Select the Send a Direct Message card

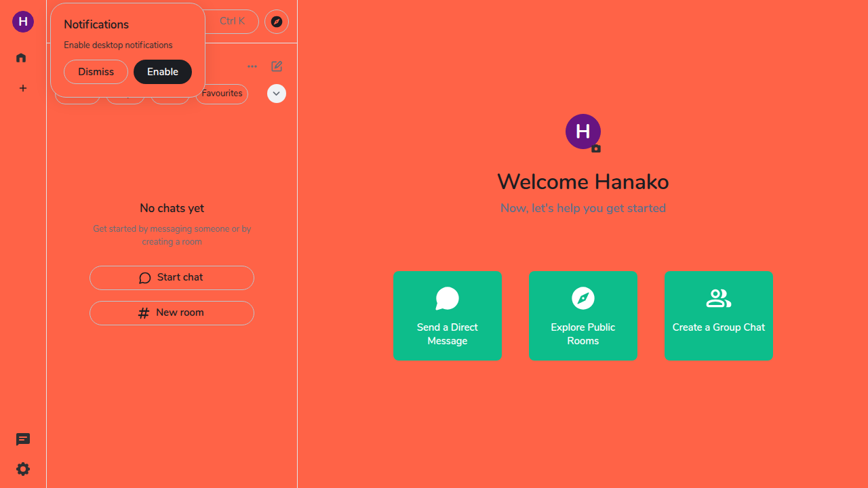448,316
